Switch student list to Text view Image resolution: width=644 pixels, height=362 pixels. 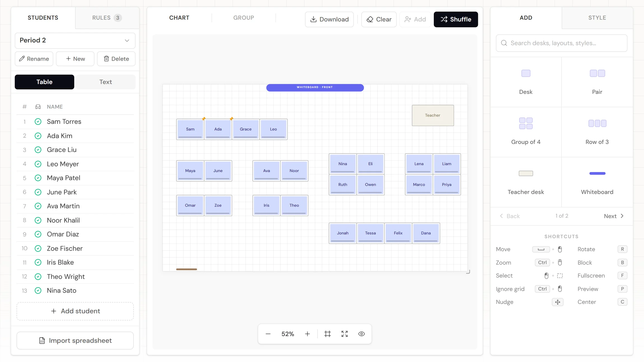pos(106,82)
